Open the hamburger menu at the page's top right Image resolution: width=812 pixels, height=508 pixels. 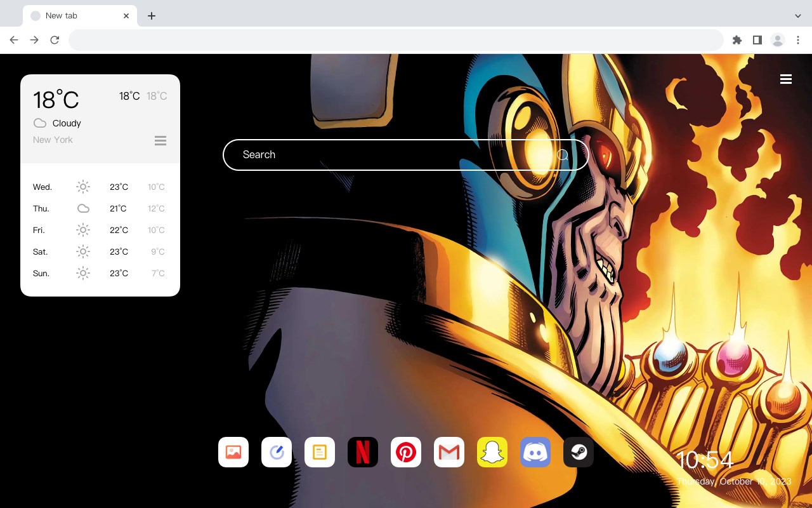(x=786, y=79)
